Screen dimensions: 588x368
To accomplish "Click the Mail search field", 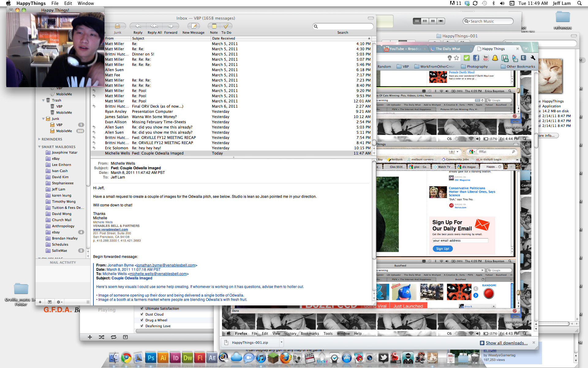I will pos(343,26).
